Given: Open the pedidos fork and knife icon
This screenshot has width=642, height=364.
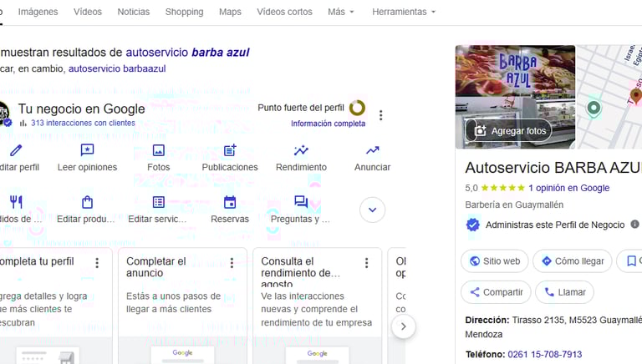Looking at the screenshot, I should [16, 202].
